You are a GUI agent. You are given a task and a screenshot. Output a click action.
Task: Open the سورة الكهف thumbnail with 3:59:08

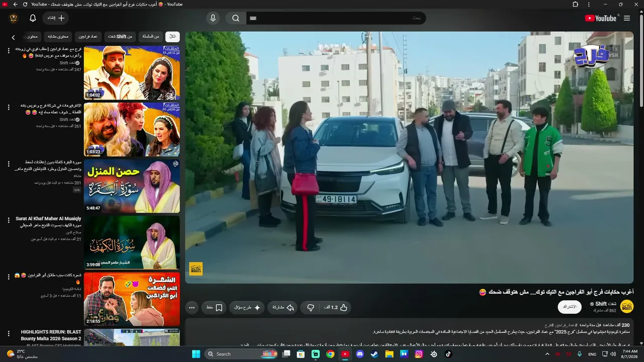[x=132, y=242]
